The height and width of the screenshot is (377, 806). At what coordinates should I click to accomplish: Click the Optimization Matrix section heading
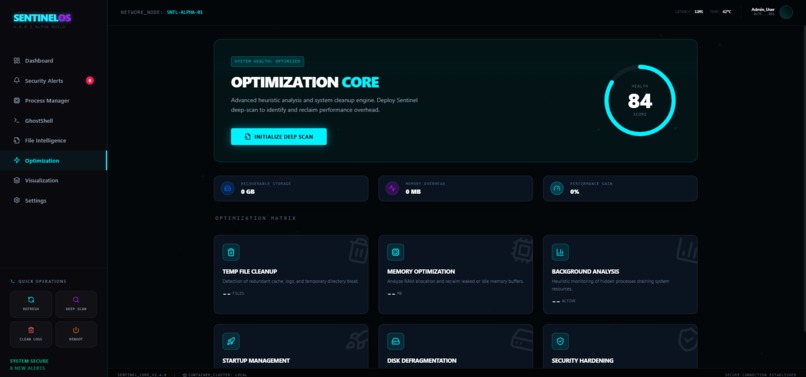pos(255,219)
